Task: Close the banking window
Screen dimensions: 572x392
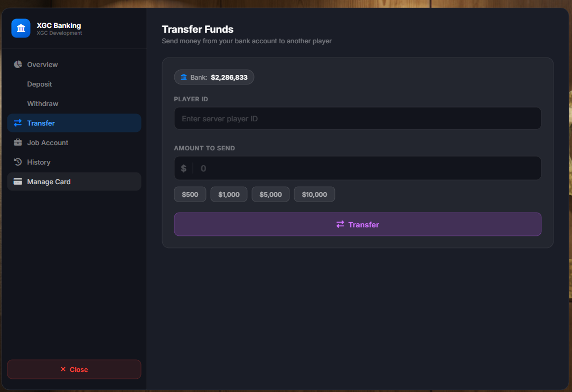Action: coord(74,369)
